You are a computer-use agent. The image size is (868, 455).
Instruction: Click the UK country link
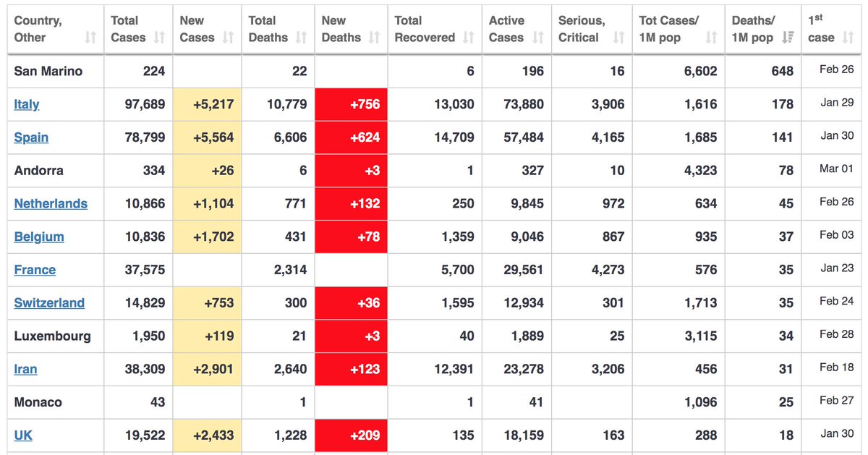pos(23,435)
